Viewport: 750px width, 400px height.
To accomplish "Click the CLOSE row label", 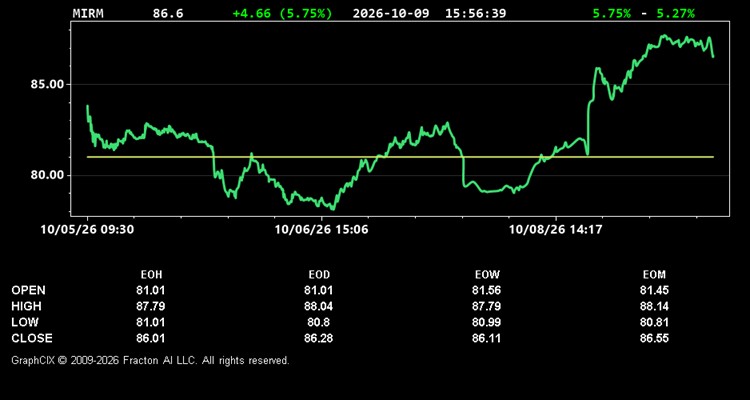I will pyautogui.click(x=32, y=338).
